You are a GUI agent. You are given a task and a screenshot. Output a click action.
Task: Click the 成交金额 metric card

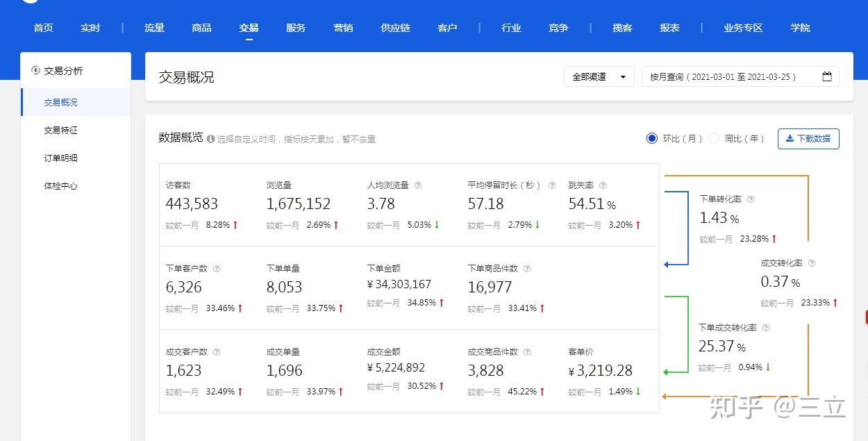click(x=410, y=371)
